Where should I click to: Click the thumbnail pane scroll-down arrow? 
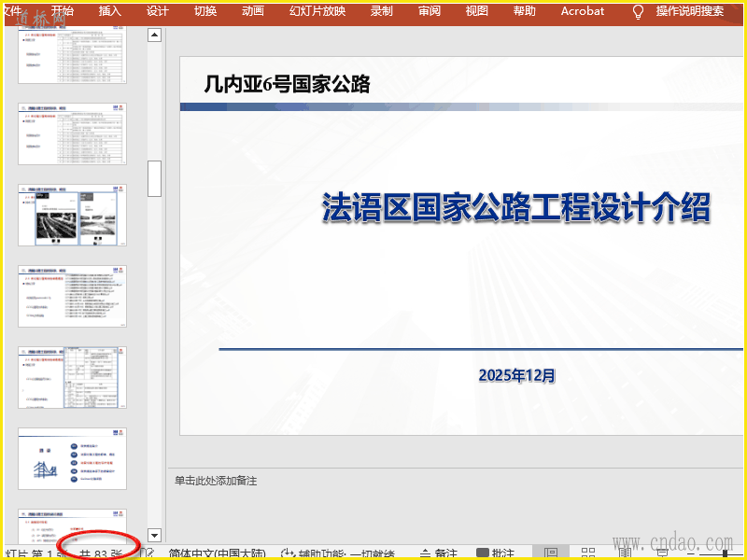point(154,535)
